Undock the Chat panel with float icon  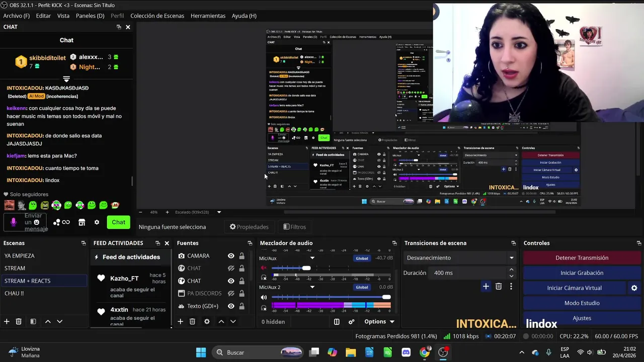(119, 27)
